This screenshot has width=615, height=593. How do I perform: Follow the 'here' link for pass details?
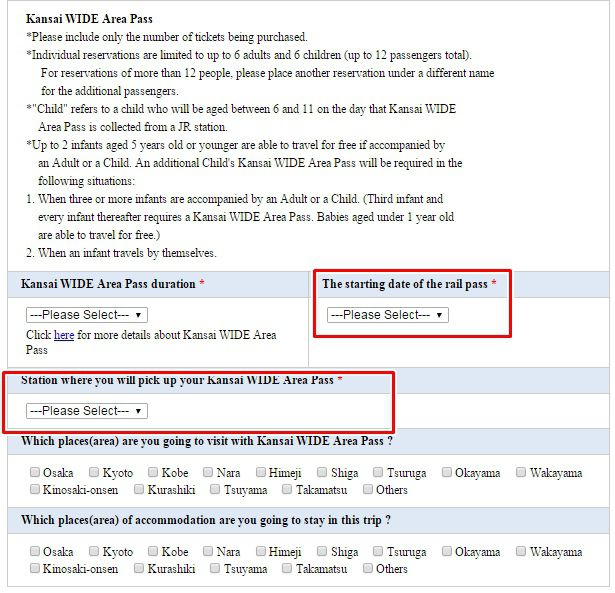coord(64,335)
